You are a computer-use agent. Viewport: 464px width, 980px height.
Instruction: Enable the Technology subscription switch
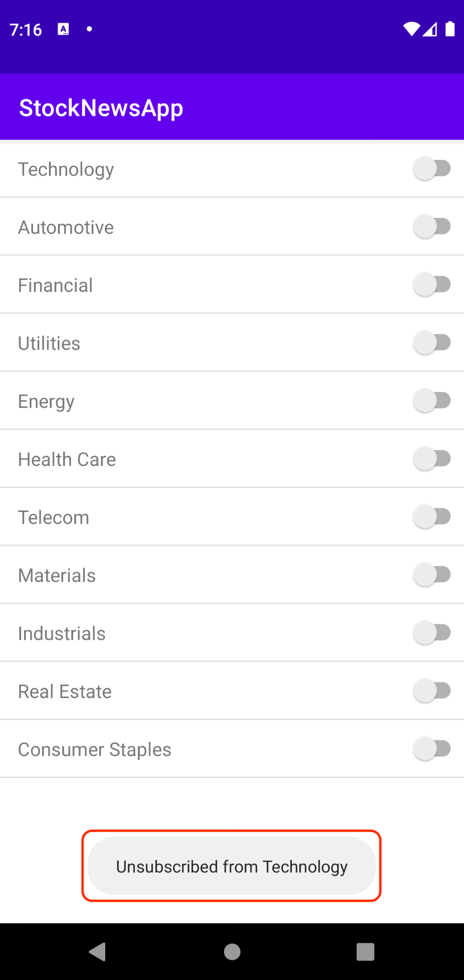pos(432,169)
